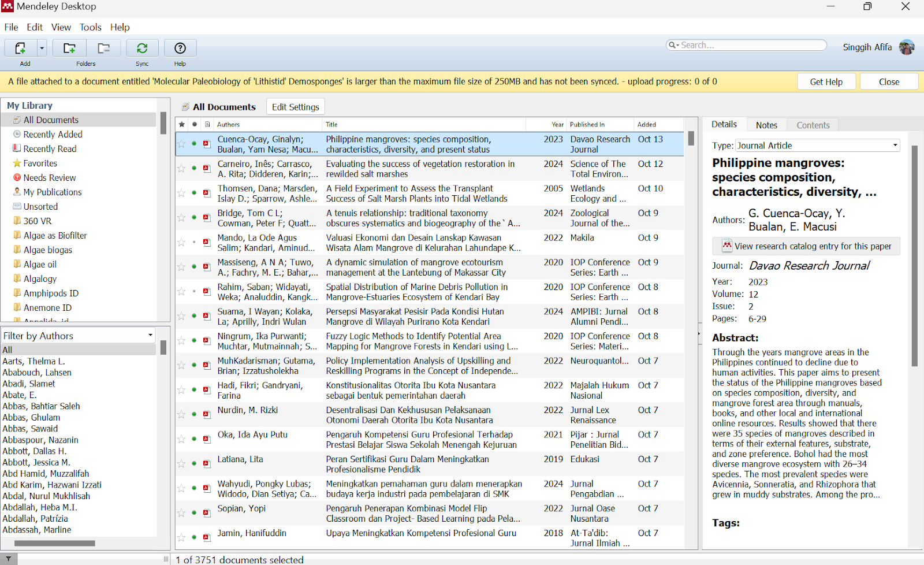Viewport: 924px width, 565px height.
Task: Open the document Type dropdown
Action: pos(818,146)
